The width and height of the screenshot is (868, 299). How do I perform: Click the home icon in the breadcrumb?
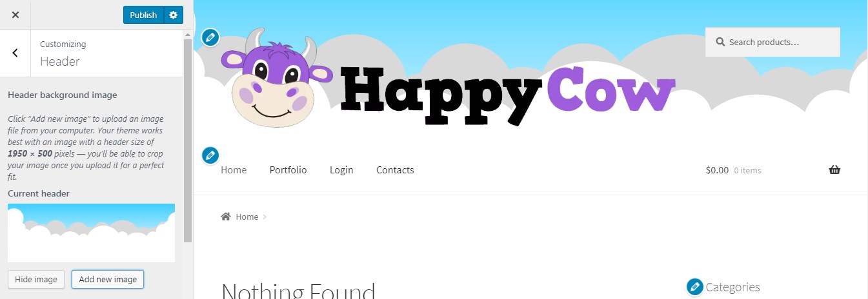(x=226, y=217)
